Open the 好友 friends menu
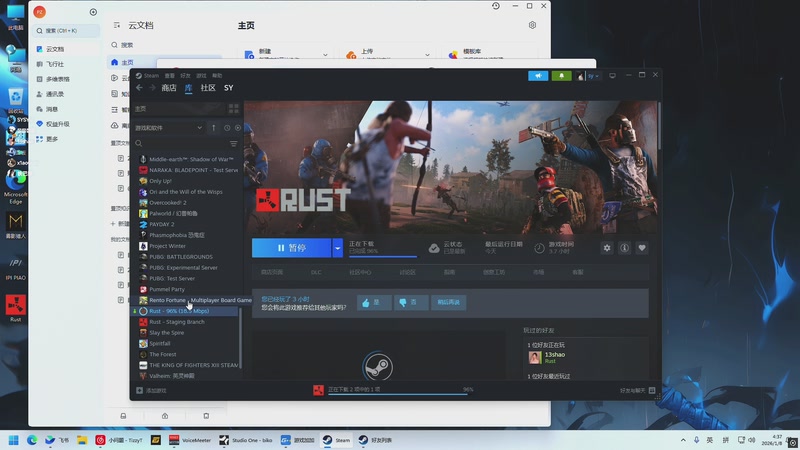 coord(185,76)
